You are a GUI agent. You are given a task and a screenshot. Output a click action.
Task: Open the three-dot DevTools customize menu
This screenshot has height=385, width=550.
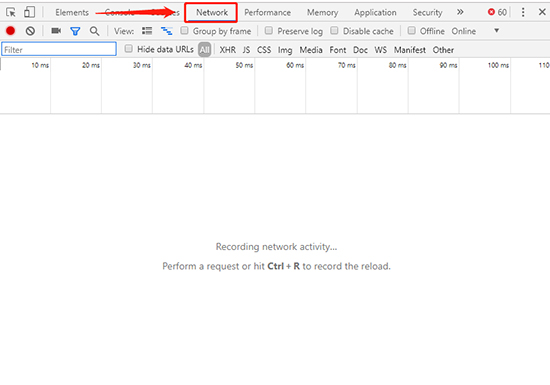523,12
